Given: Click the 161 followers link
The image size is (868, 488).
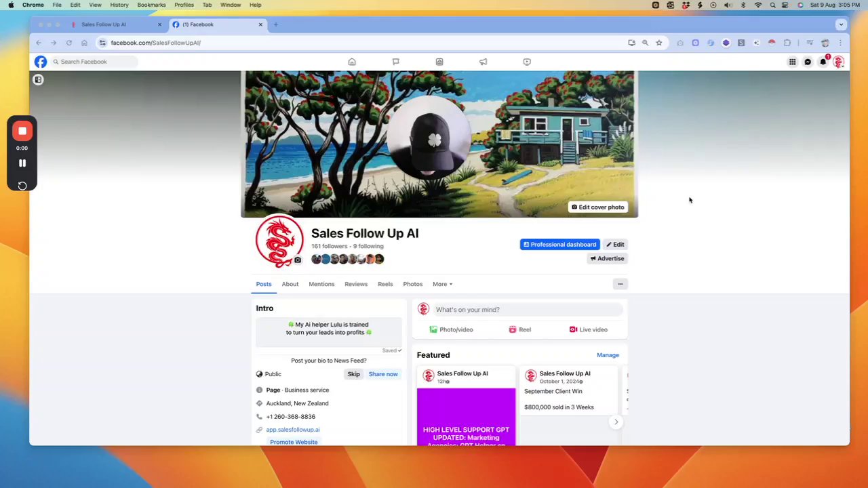Looking at the screenshot, I should [330, 246].
